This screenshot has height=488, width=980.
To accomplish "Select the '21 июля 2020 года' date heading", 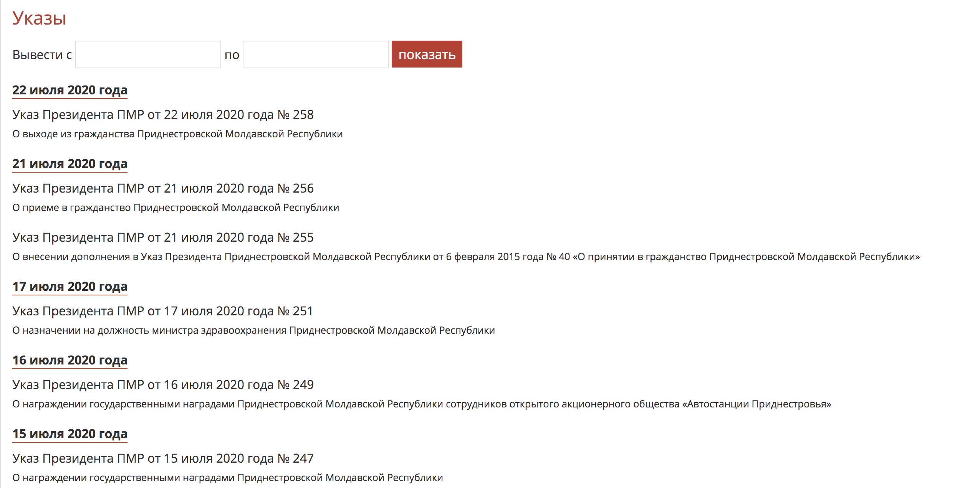I will [x=70, y=164].
